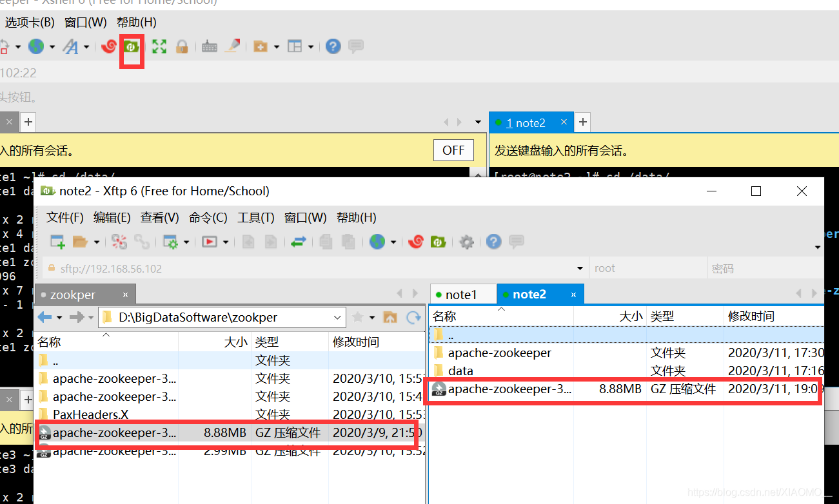Click the Xftp globe encoding icon
The width and height of the screenshot is (839, 504).
(x=377, y=242)
